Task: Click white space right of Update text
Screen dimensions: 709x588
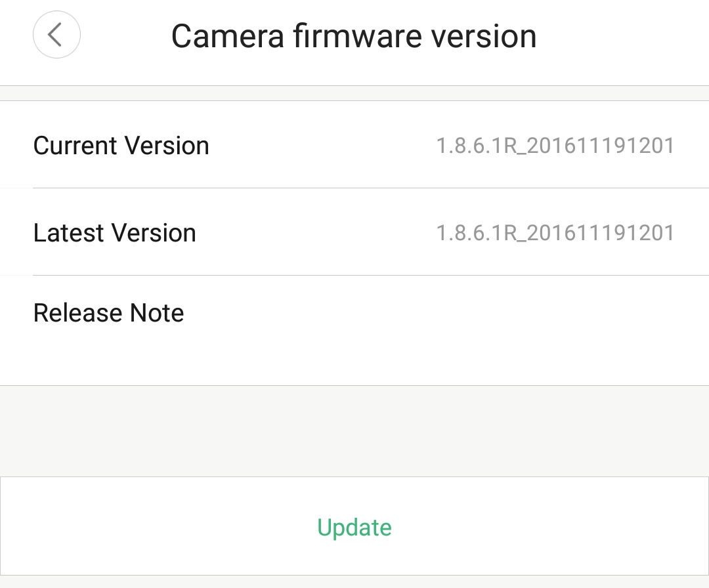Action: point(551,527)
